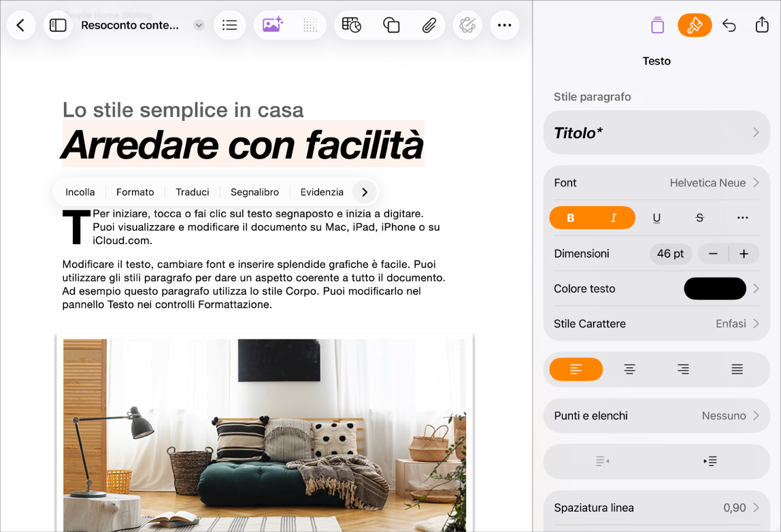Open the document title dropdown arrow
This screenshot has width=781, height=532.
(199, 25)
